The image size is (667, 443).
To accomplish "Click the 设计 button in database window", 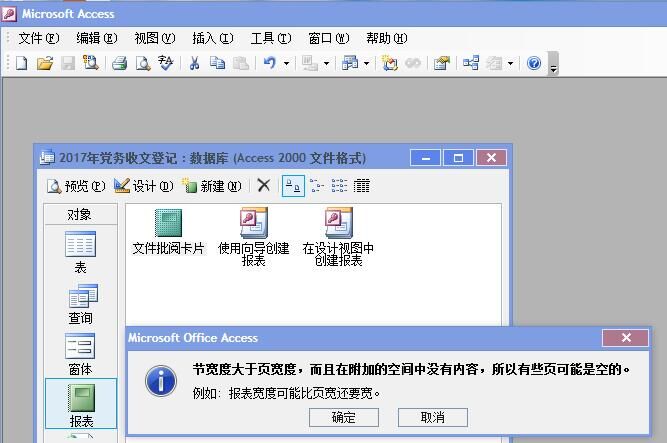I will coord(144,186).
